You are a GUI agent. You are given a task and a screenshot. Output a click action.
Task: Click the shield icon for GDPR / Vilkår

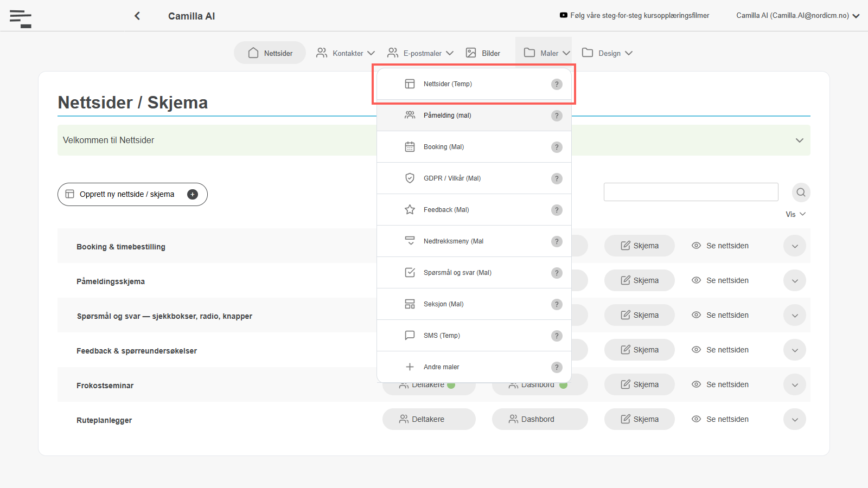410,178
